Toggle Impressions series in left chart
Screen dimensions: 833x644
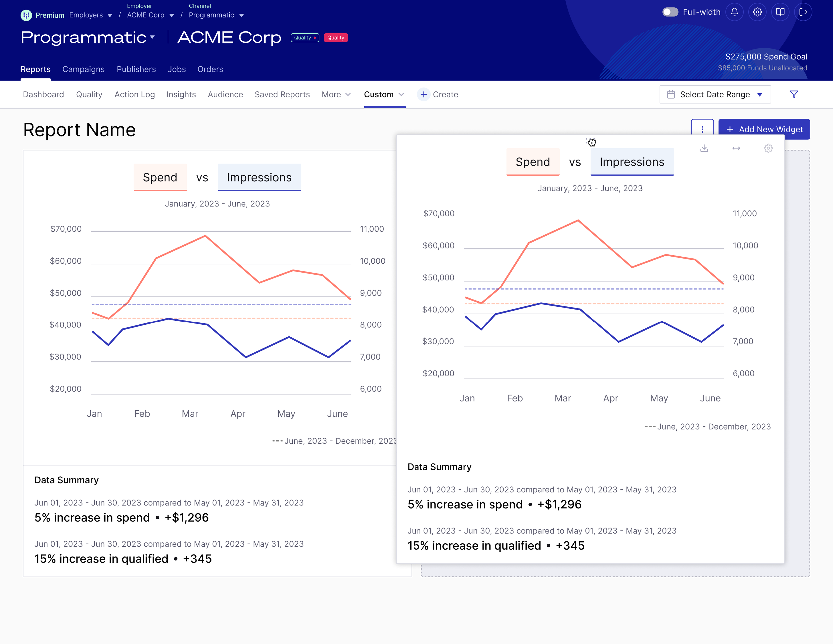click(259, 177)
